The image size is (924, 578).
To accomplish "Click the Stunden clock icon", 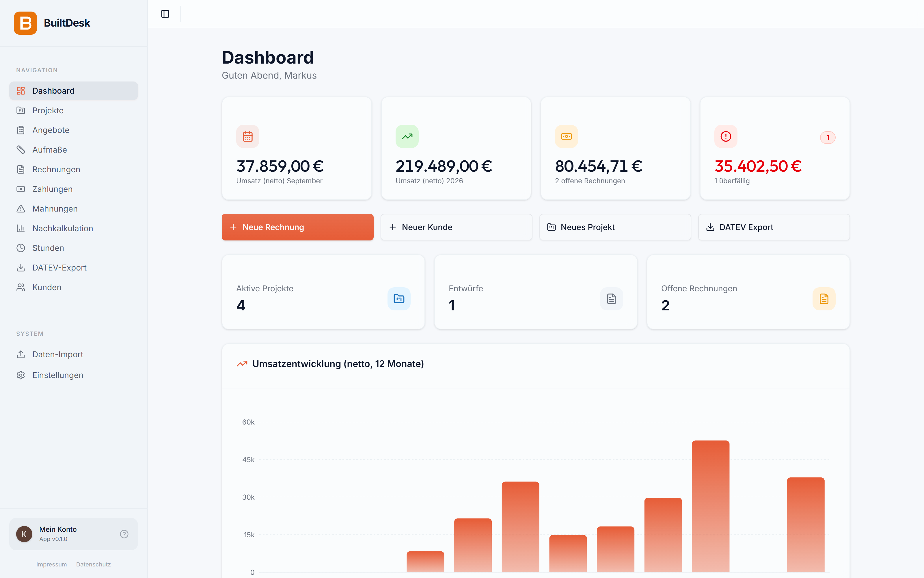I will pos(21,248).
